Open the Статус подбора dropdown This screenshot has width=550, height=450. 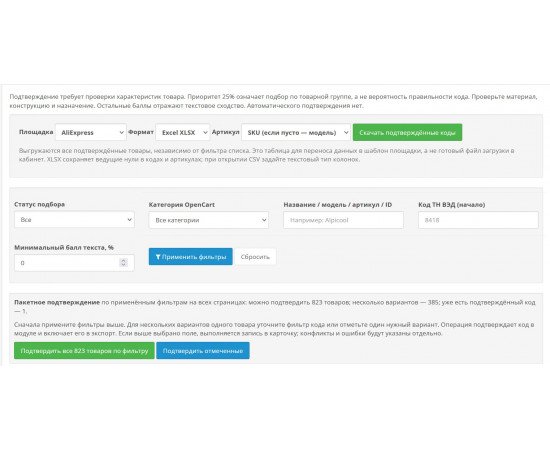pos(74,220)
